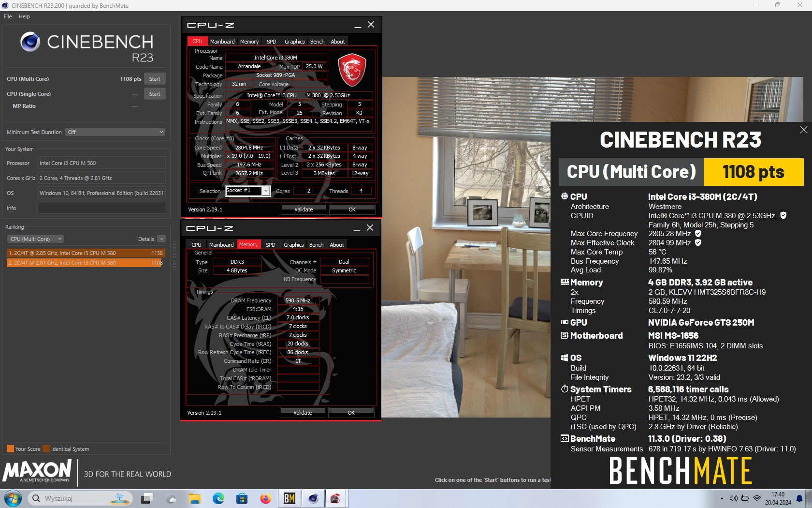The width and height of the screenshot is (812, 508).
Task: Click the Cinebench R23 logo
Action: point(87,48)
